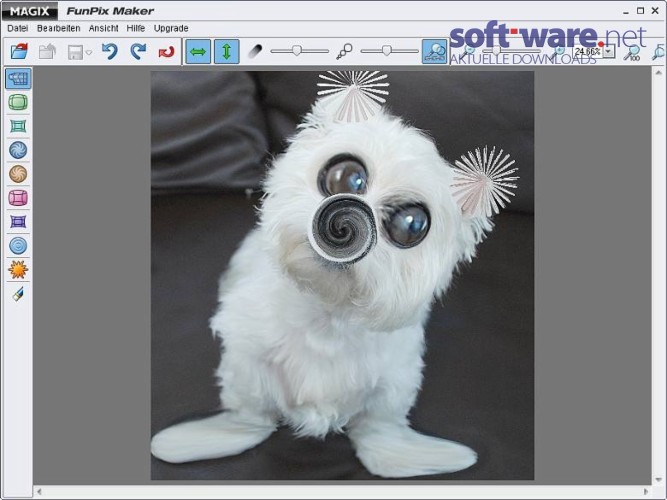Toggle the vertical green arrow button
The width and height of the screenshot is (667, 500).
coord(226,51)
